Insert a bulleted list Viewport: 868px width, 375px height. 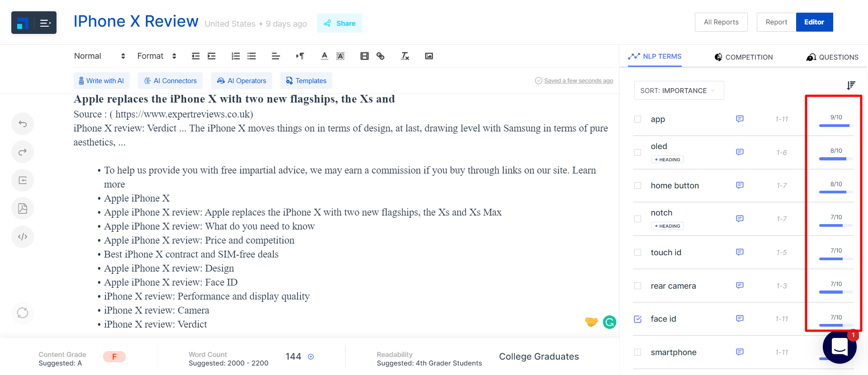point(252,56)
